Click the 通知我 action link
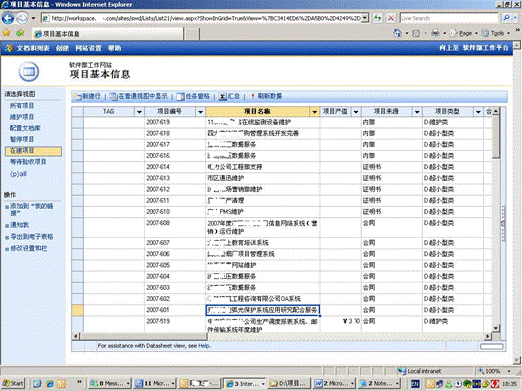 point(20,225)
